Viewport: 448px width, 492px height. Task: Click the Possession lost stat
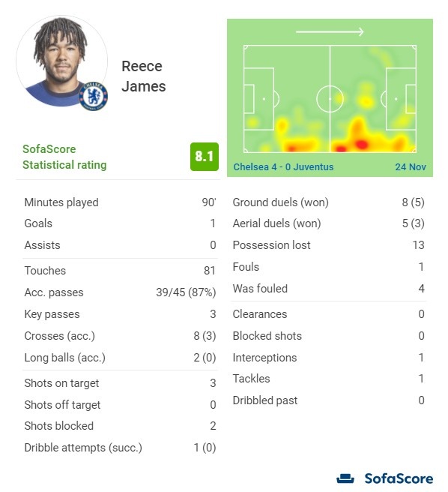pyautogui.click(x=328, y=245)
